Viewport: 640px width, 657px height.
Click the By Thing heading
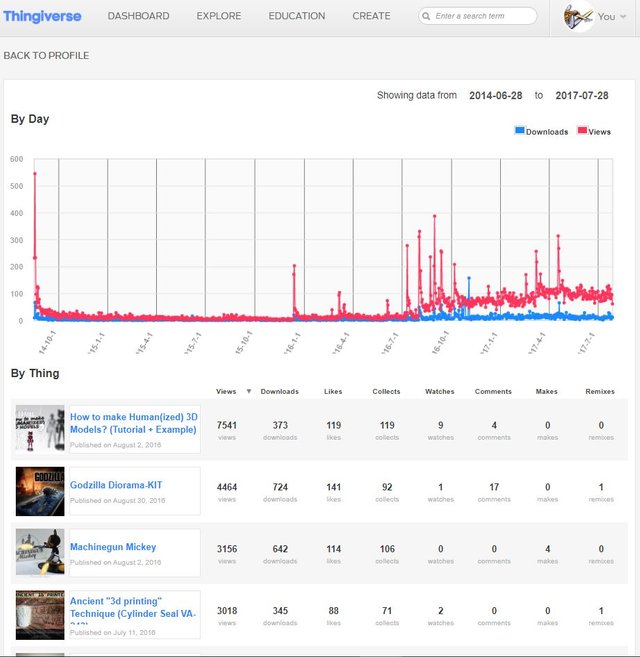35,373
